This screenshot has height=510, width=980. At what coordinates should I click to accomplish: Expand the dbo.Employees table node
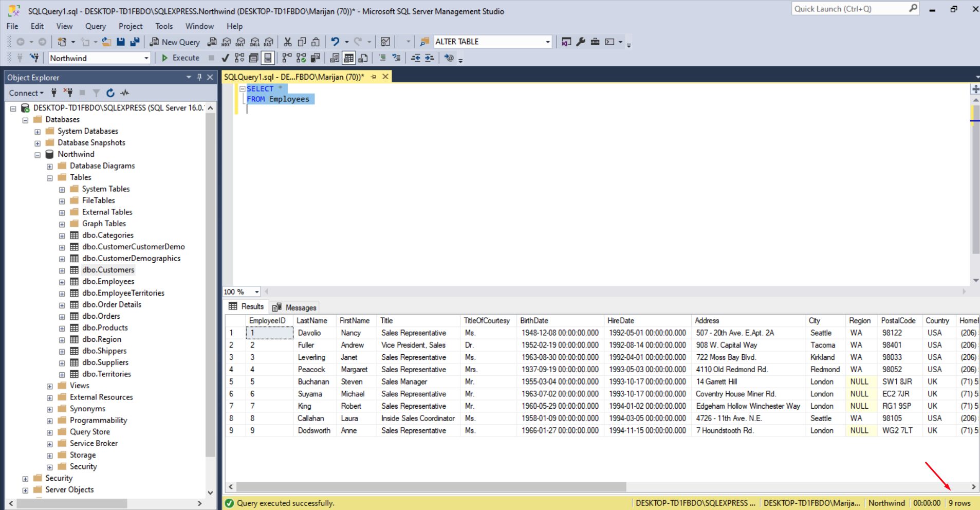click(62, 282)
